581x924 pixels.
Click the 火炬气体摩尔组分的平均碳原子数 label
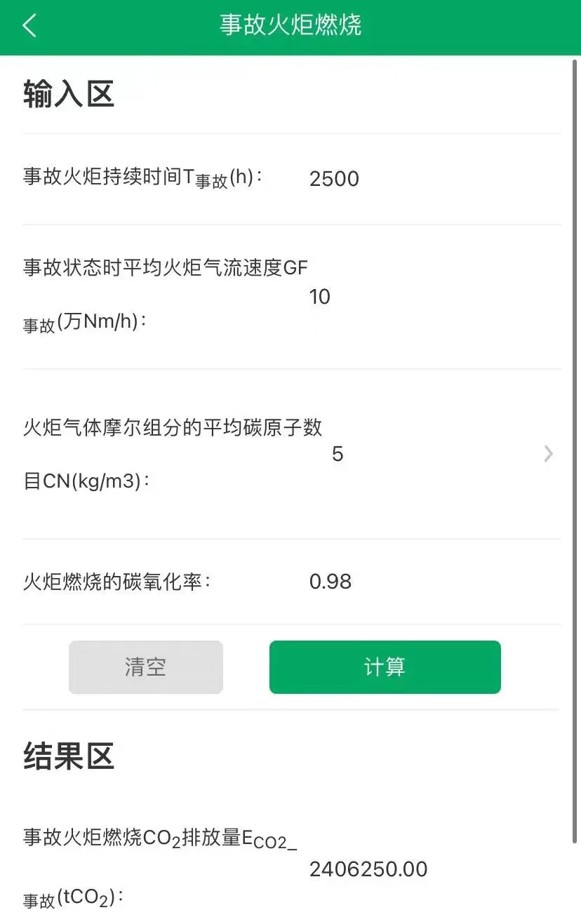[173, 427]
